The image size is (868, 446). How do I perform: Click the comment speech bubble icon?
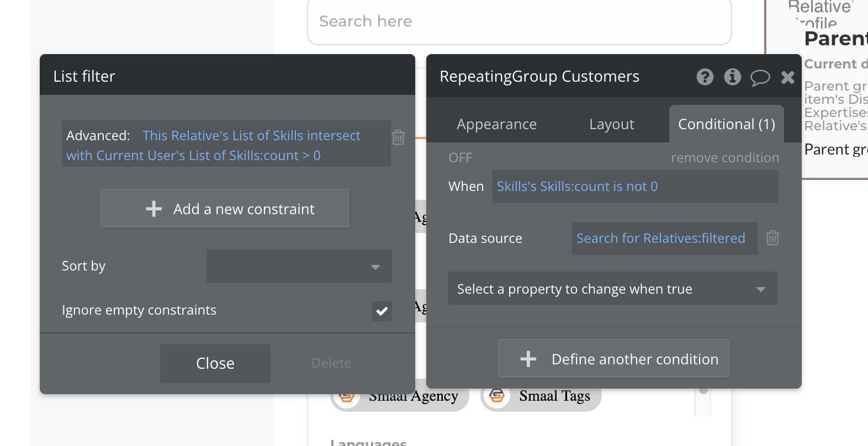click(760, 77)
